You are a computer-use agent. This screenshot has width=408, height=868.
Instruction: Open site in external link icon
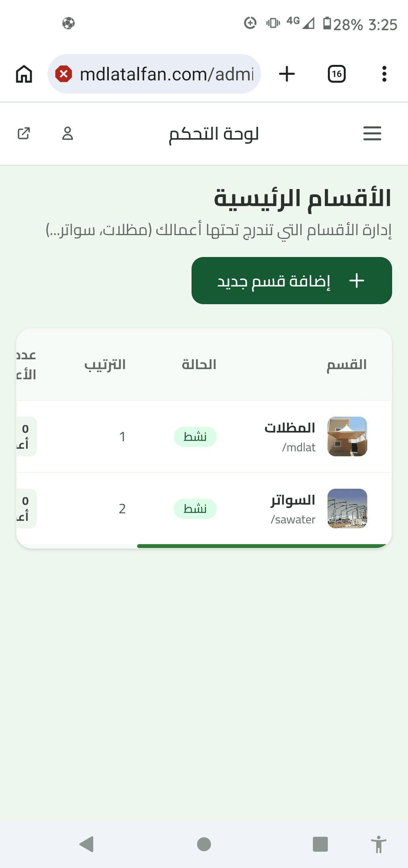click(24, 133)
